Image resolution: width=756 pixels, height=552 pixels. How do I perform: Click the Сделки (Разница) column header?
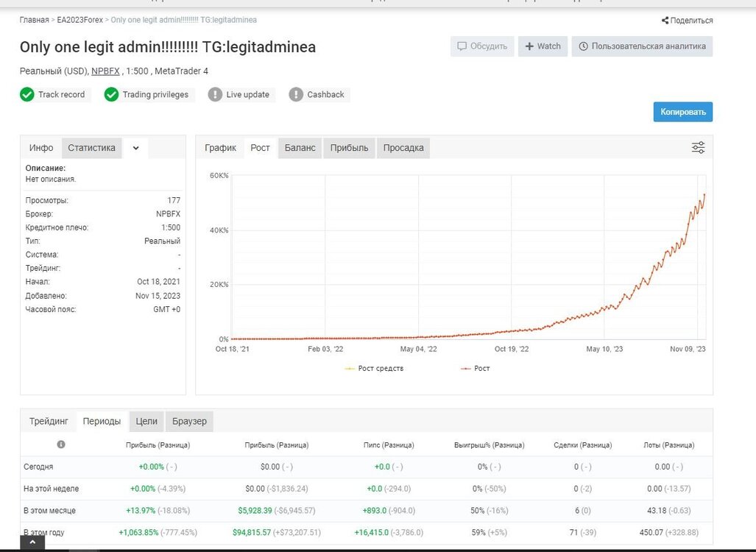point(582,445)
